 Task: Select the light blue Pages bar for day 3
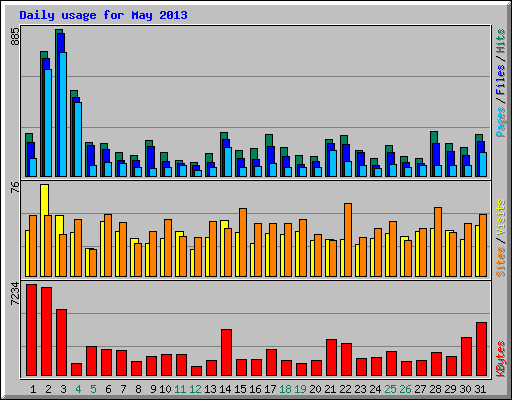pyautogui.click(x=63, y=114)
